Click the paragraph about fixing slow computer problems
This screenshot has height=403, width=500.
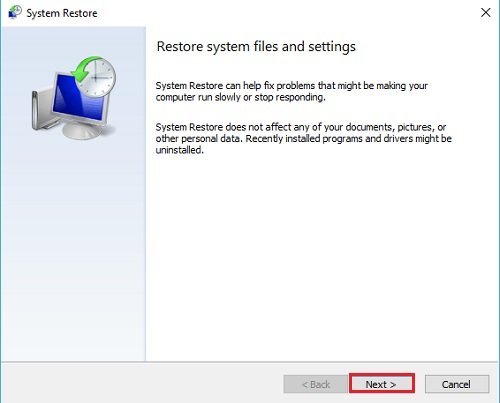click(291, 91)
